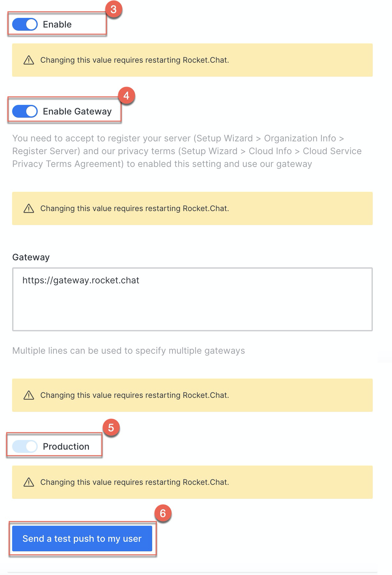392x575 pixels.
Task: Click warning triangle icon below Production toggle
Action: click(x=29, y=482)
